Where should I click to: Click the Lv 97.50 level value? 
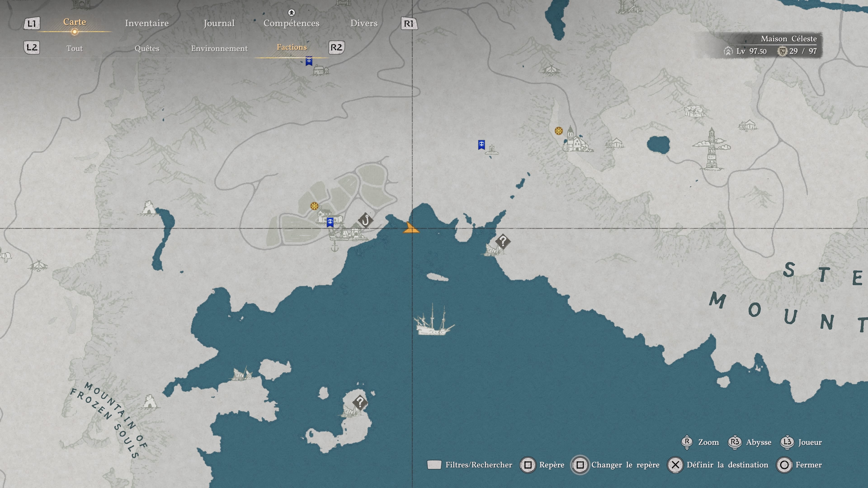pos(751,51)
